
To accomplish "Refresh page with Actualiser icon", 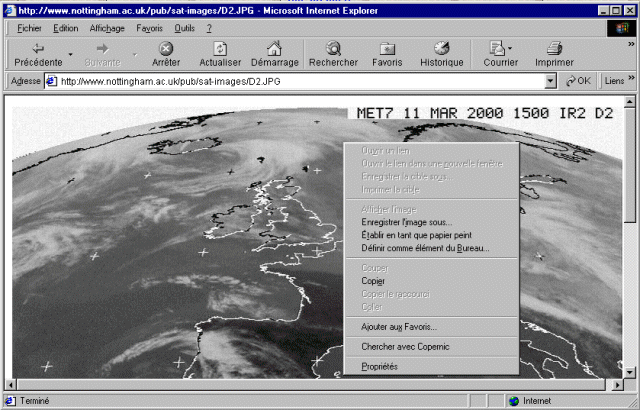I will (x=220, y=48).
